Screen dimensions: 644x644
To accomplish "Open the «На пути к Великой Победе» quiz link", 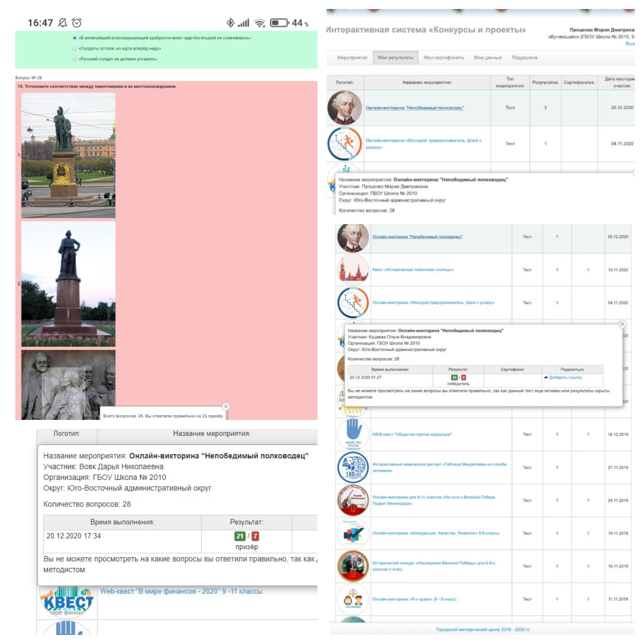I will click(434, 500).
